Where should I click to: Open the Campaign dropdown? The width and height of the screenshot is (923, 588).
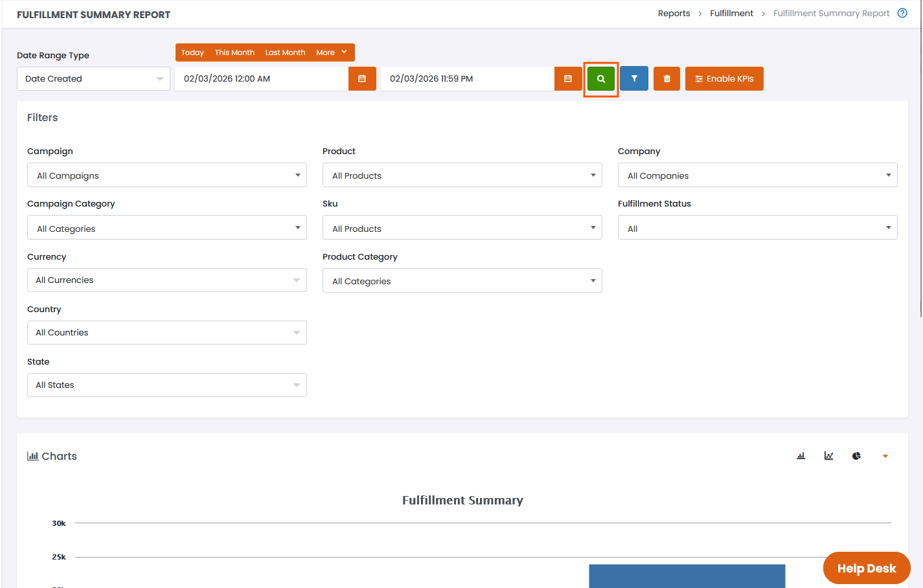coord(166,175)
